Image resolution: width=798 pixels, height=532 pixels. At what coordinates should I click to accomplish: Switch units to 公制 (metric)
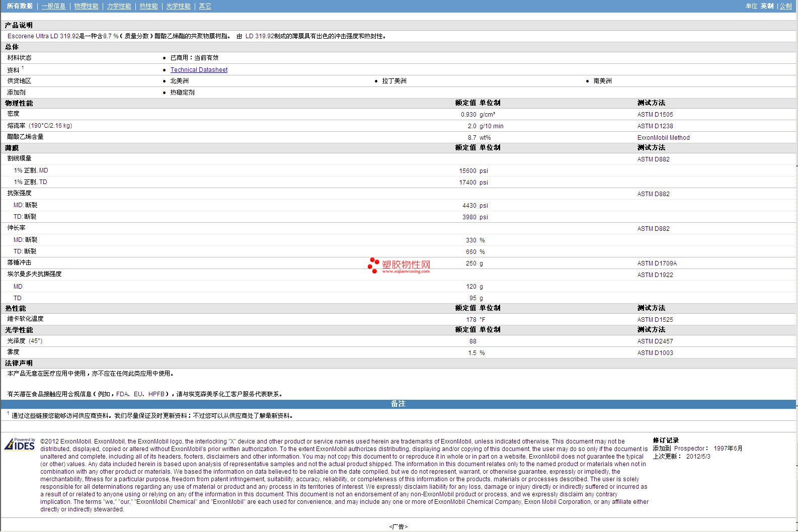(x=785, y=6)
